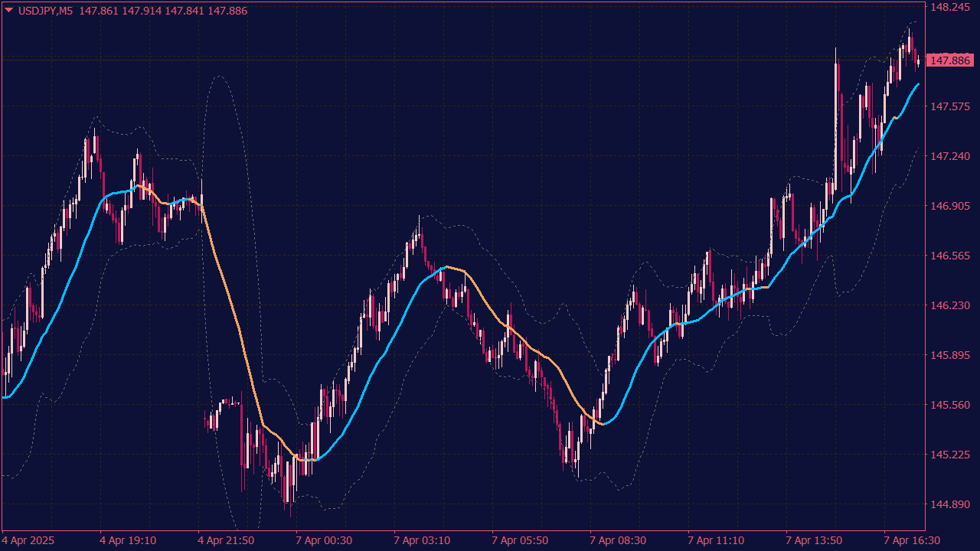
Task: Click the 7 Apr 11:10 time label
Action: pos(716,540)
